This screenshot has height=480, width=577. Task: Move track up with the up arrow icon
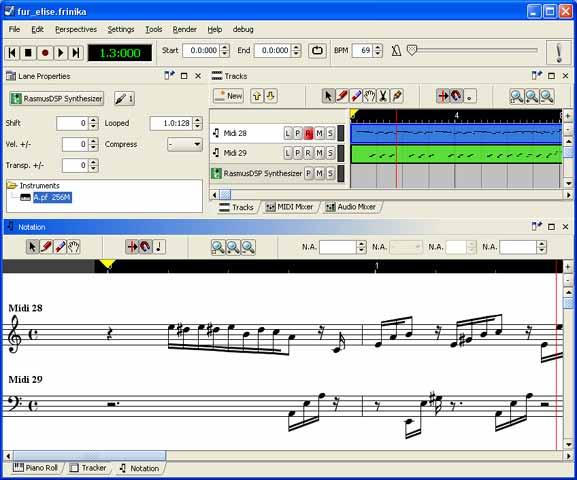(x=257, y=96)
